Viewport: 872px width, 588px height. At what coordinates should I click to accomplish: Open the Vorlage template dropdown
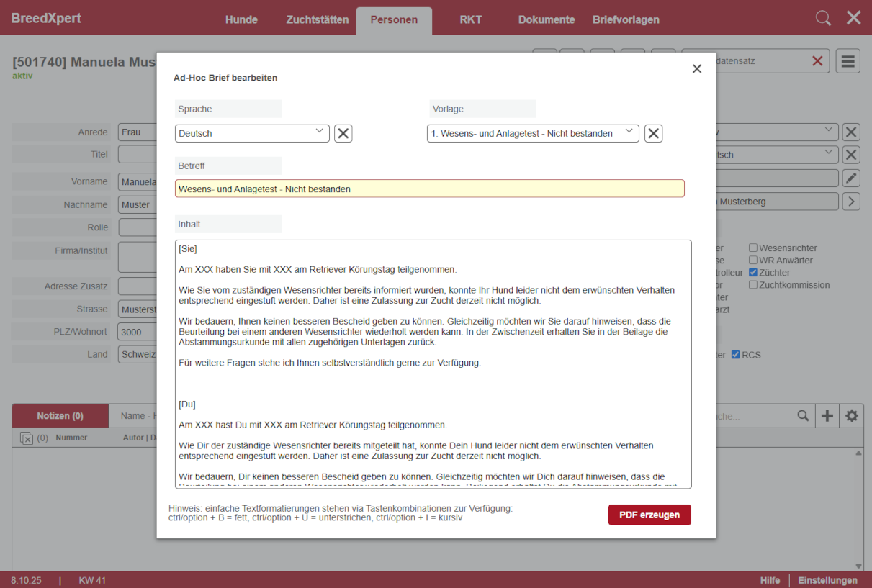click(533, 133)
